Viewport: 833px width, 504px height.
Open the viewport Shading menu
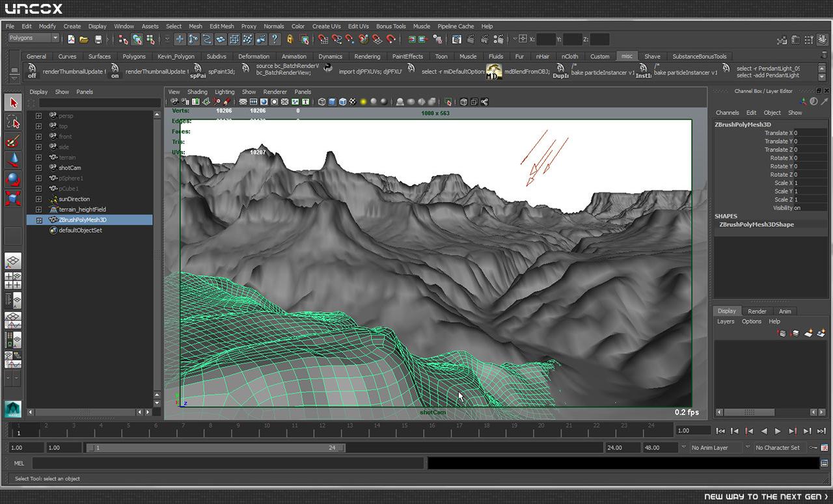(x=197, y=92)
